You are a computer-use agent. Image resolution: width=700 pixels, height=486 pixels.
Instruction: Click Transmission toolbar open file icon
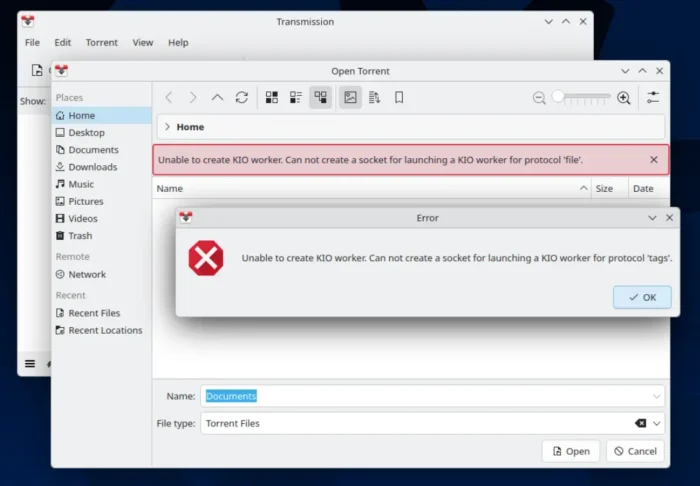37,70
